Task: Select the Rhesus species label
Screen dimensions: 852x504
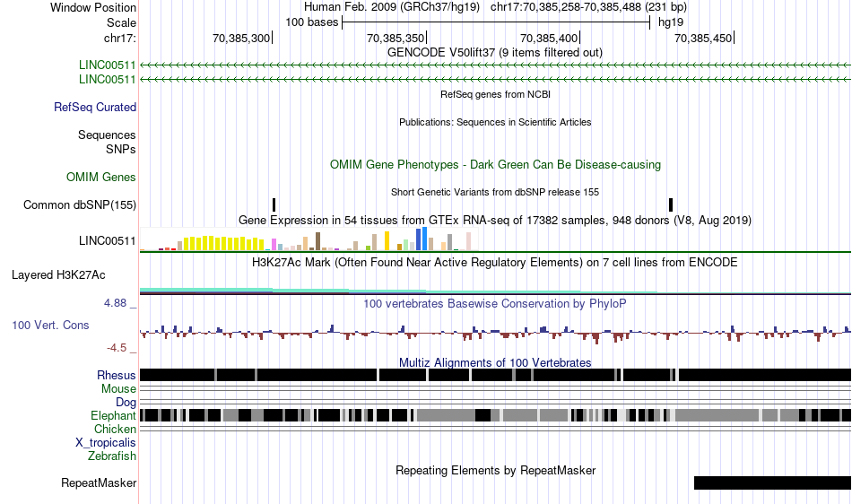Action: pyautogui.click(x=117, y=375)
